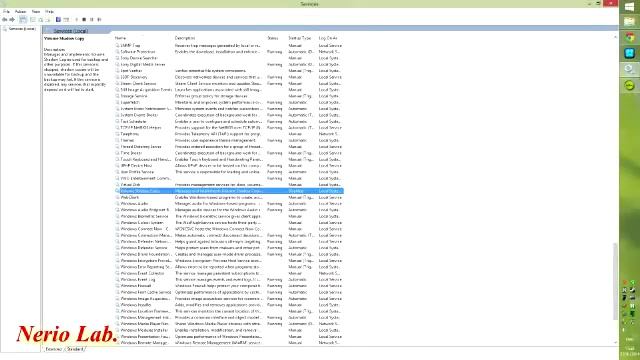Select the Storage Service row

(x=229, y=96)
